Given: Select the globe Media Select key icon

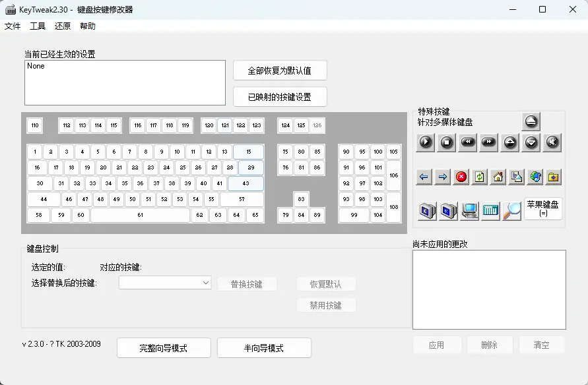Looking at the screenshot, I should pos(535,177).
